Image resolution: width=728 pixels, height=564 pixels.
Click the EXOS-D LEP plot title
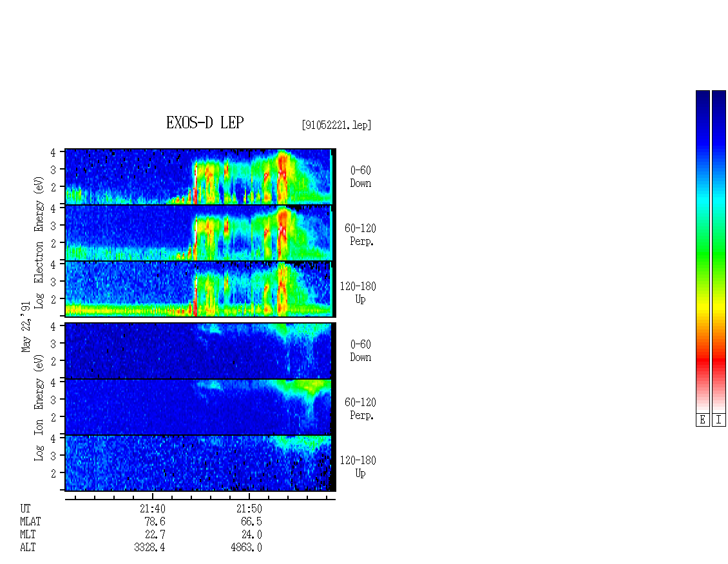(205, 122)
